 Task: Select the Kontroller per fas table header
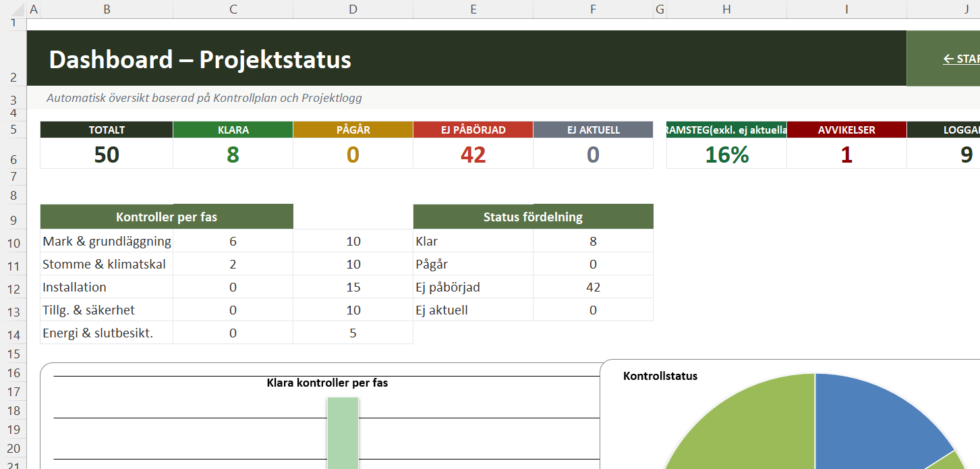click(167, 217)
